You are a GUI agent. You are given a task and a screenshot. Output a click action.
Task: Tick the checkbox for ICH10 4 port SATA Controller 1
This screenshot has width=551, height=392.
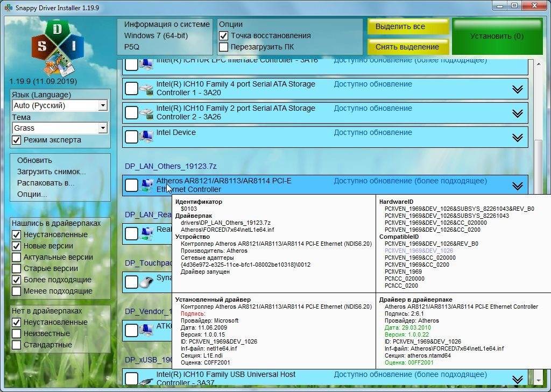[x=131, y=89]
